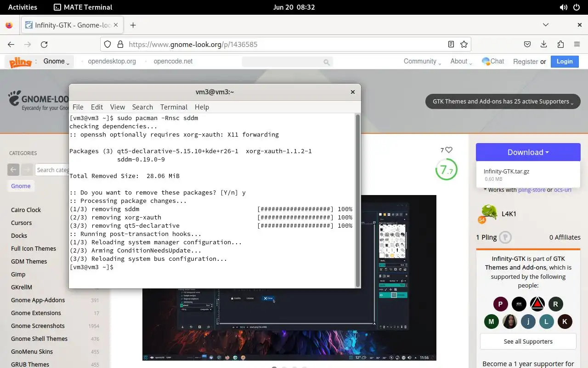588x368 pixels.
Task: Open system power icon in top bar
Action: pyautogui.click(x=577, y=7)
